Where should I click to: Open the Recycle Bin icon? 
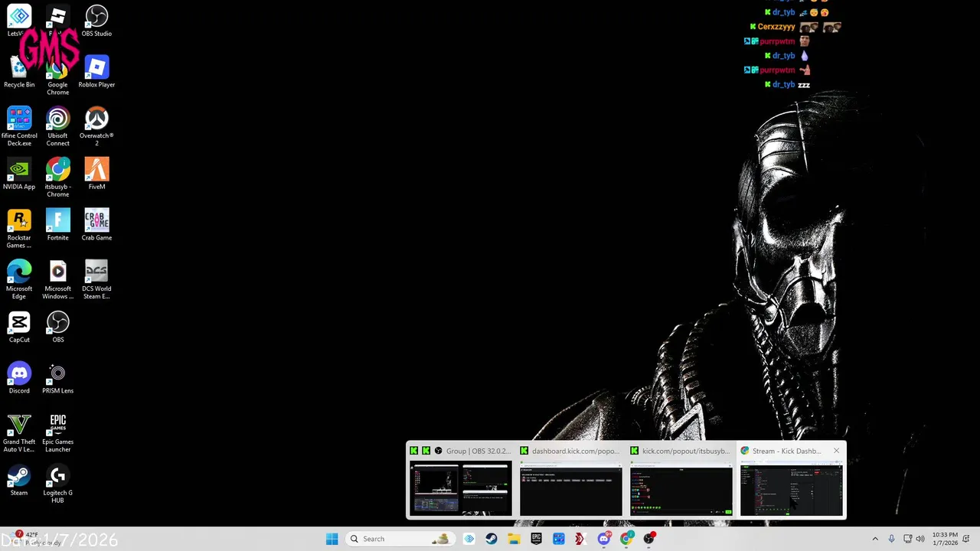coord(19,72)
